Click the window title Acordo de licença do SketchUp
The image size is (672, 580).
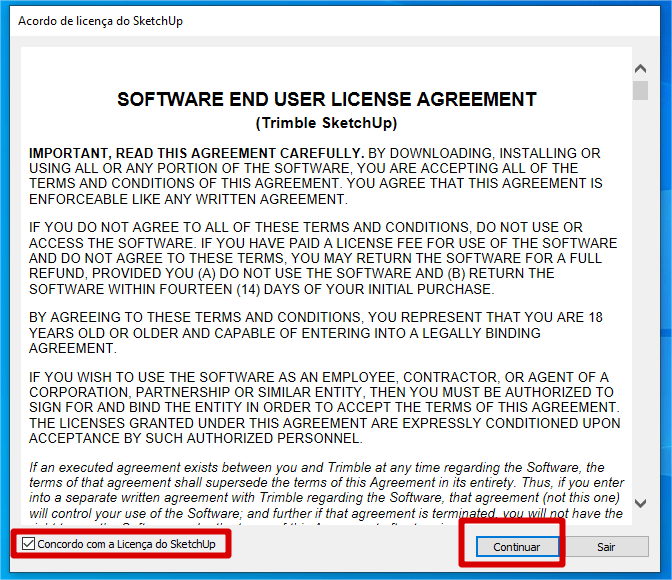100,21
